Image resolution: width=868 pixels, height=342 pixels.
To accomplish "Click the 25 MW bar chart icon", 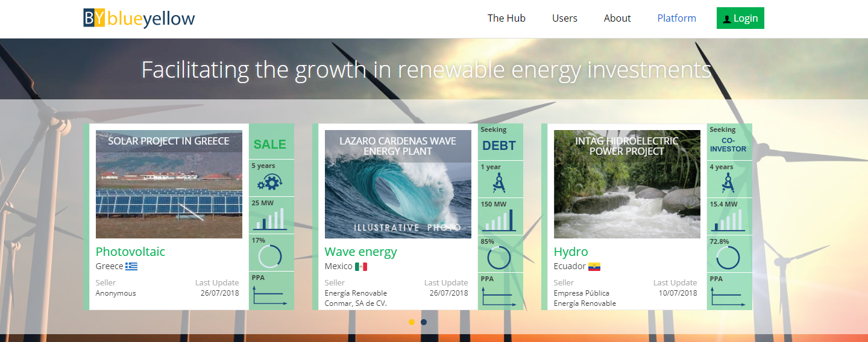I will pos(269,220).
